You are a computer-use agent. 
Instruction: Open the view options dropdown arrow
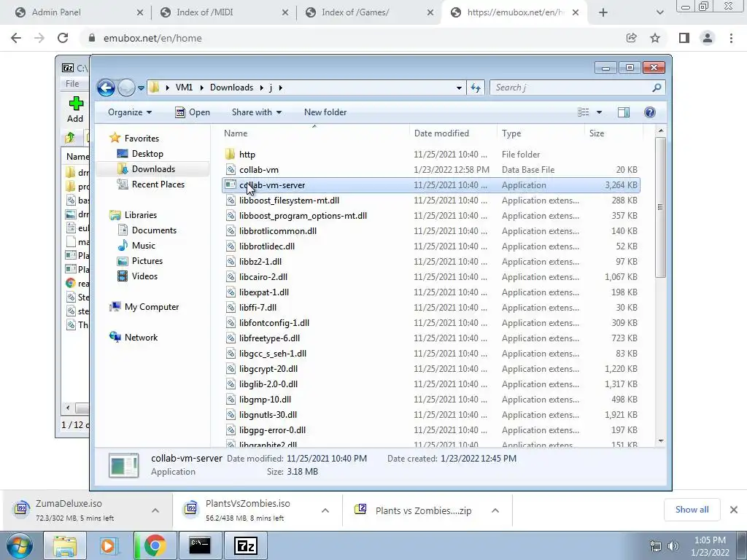pyautogui.click(x=599, y=112)
